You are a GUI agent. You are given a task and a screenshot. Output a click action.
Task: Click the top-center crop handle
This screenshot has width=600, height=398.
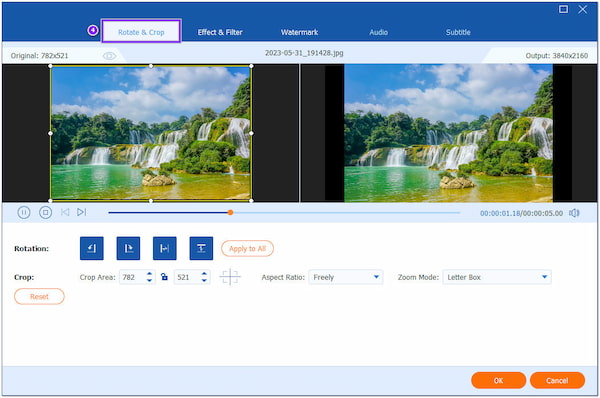(151, 66)
